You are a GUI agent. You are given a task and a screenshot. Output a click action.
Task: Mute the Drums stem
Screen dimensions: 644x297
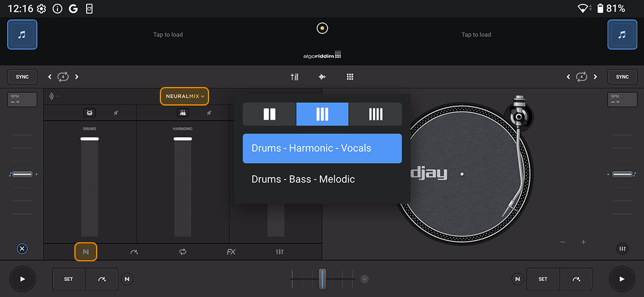click(x=116, y=113)
